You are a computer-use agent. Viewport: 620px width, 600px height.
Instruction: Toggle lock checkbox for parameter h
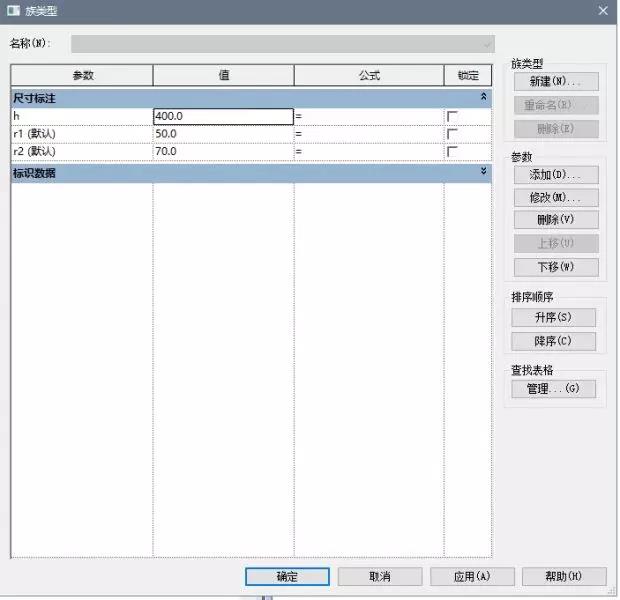click(x=452, y=116)
